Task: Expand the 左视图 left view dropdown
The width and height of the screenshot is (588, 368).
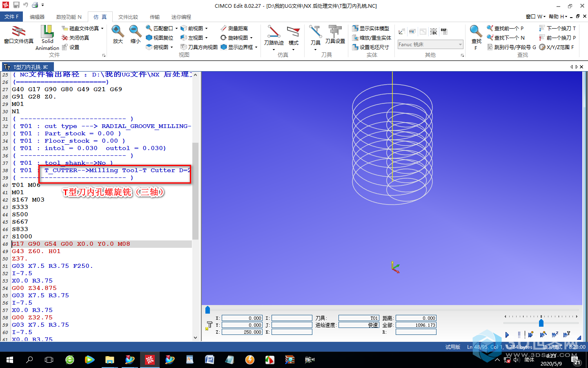Action: tap(206, 38)
